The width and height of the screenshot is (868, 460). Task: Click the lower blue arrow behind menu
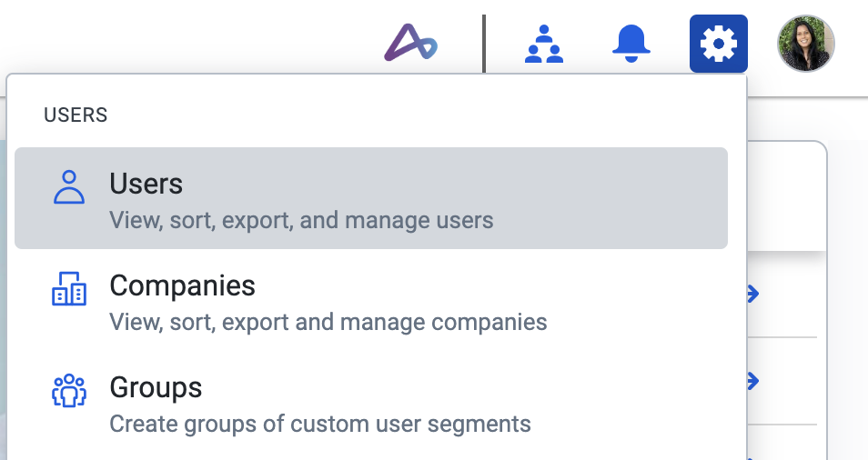point(753,380)
